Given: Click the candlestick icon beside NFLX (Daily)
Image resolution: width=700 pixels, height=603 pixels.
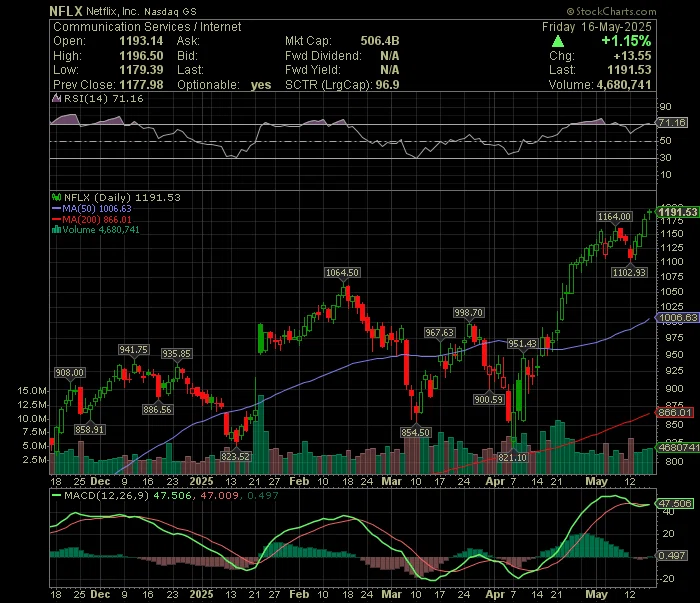Looking at the screenshot, I should tap(56, 197).
